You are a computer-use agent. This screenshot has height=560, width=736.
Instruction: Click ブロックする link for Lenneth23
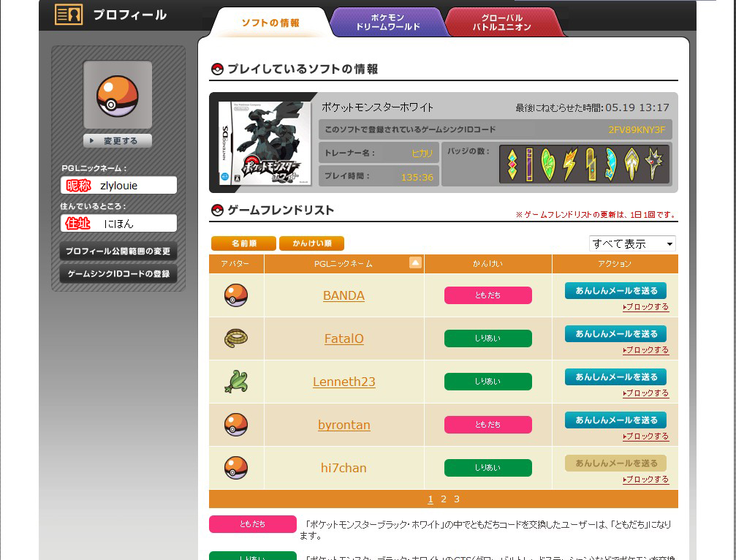[x=646, y=393]
